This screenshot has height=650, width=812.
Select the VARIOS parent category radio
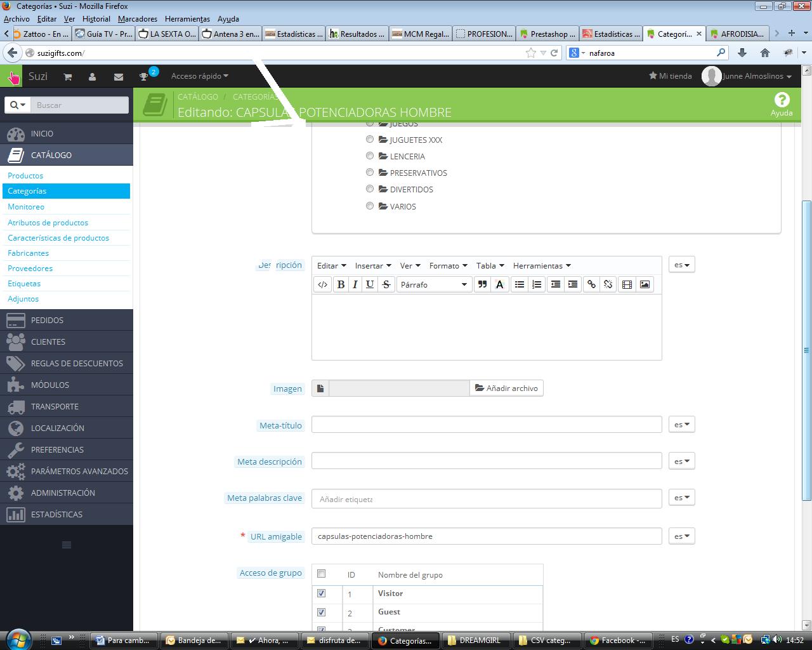(x=370, y=206)
